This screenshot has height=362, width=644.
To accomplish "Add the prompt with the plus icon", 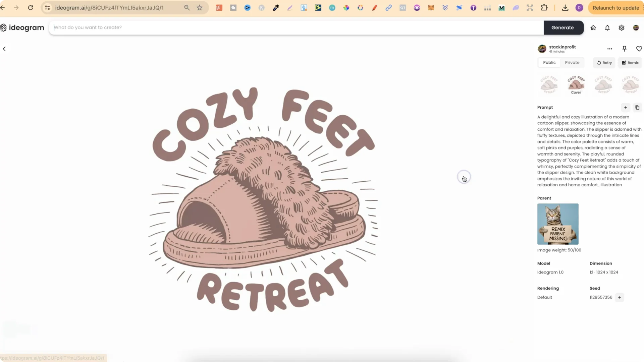I will (x=626, y=108).
